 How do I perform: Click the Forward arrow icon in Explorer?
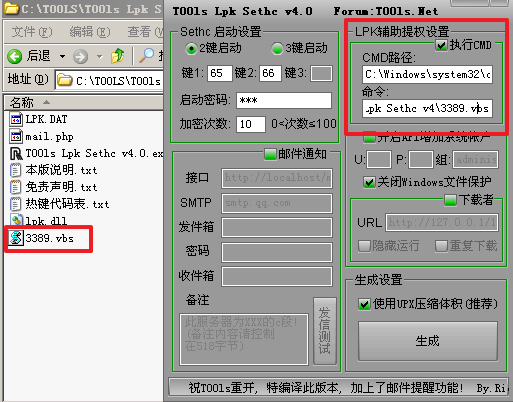tap(80, 56)
